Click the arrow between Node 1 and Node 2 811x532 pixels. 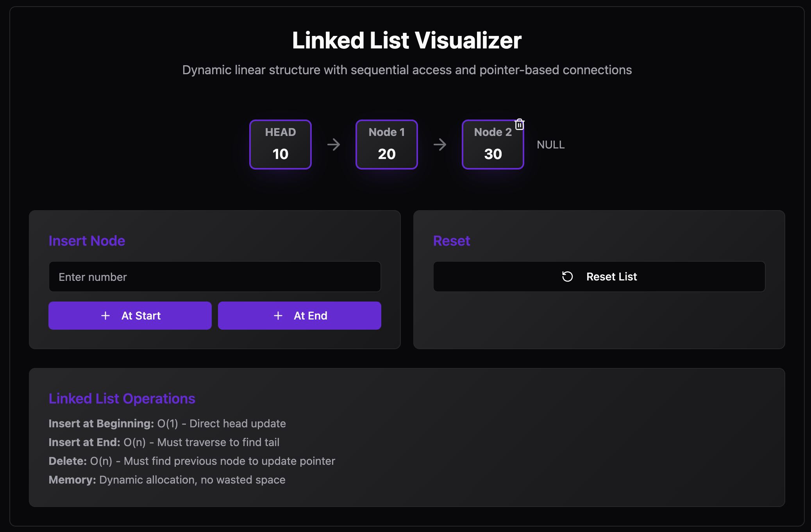(x=440, y=144)
